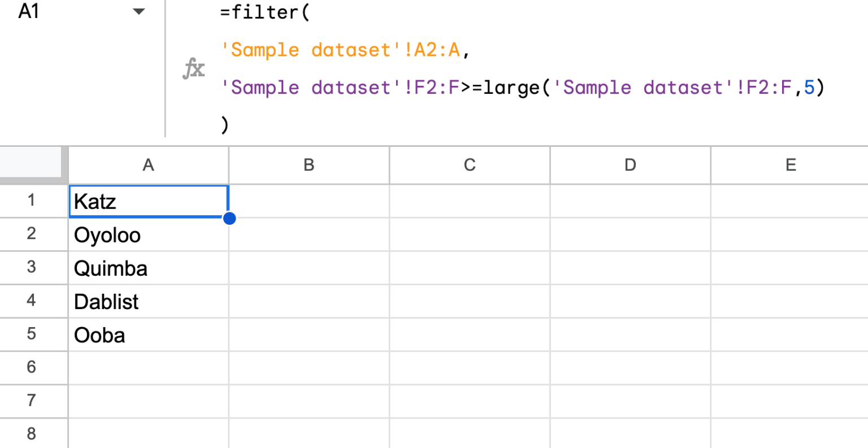
Task: Select the cell containing Katz
Action: tap(148, 201)
